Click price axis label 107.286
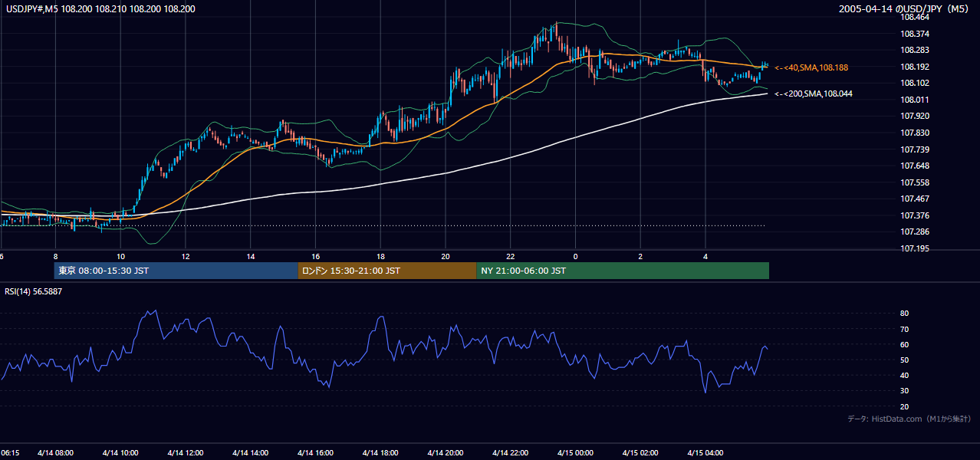Screen dimensions: 980x460 tap(916, 232)
